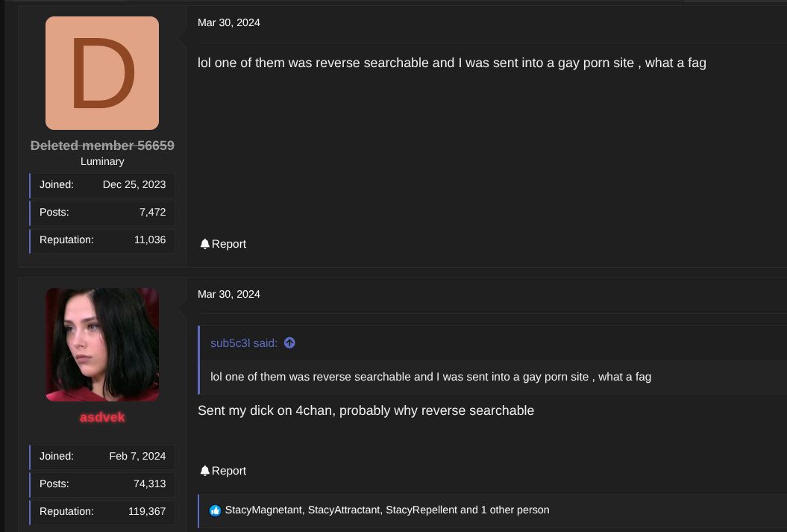Click asdvek's post count 74,313
The height and width of the screenshot is (532, 787).
pos(149,484)
